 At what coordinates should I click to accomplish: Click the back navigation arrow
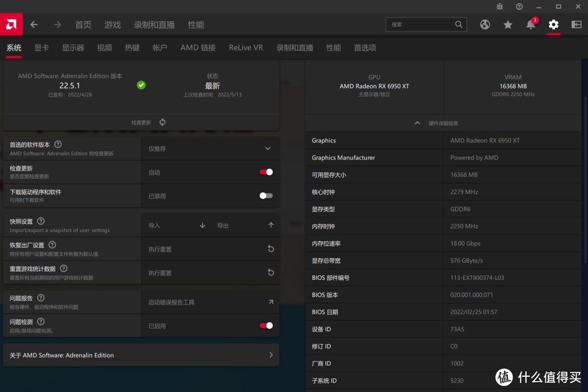[33, 24]
